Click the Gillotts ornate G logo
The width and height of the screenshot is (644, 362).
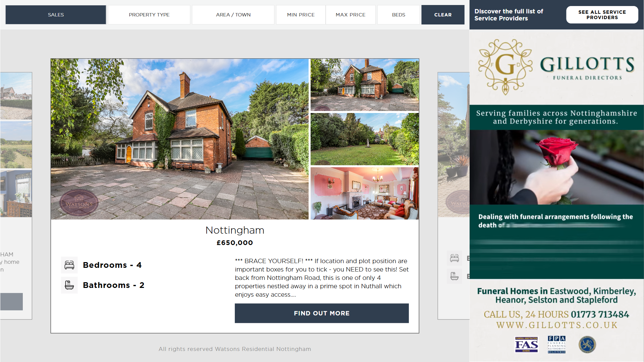tap(505, 67)
